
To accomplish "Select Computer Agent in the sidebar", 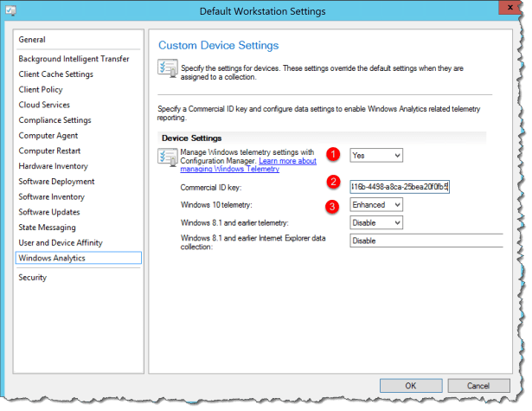I will pos(48,136).
